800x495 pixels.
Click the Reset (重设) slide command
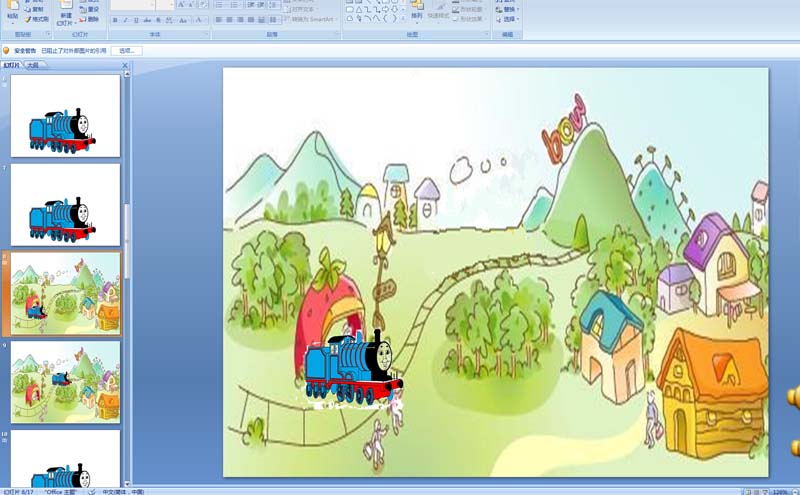89,9
